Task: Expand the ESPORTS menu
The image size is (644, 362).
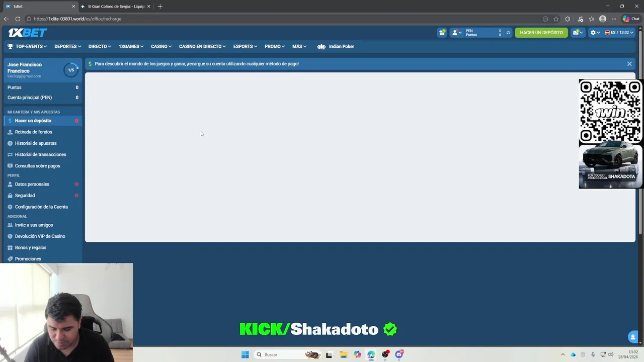Action: (245, 46)
